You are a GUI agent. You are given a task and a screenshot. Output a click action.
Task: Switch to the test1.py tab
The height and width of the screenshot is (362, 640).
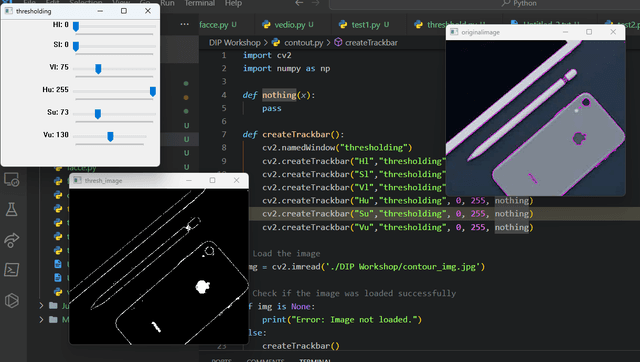click(x=365, y=25)
